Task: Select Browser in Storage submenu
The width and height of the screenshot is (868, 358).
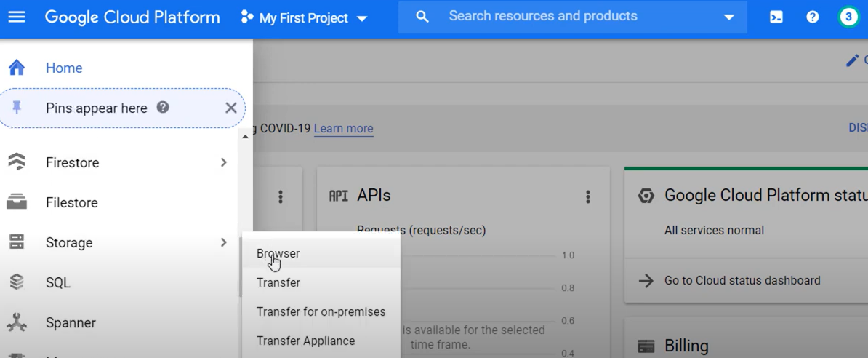Action: pyautogui.click(x=321, y=253)
